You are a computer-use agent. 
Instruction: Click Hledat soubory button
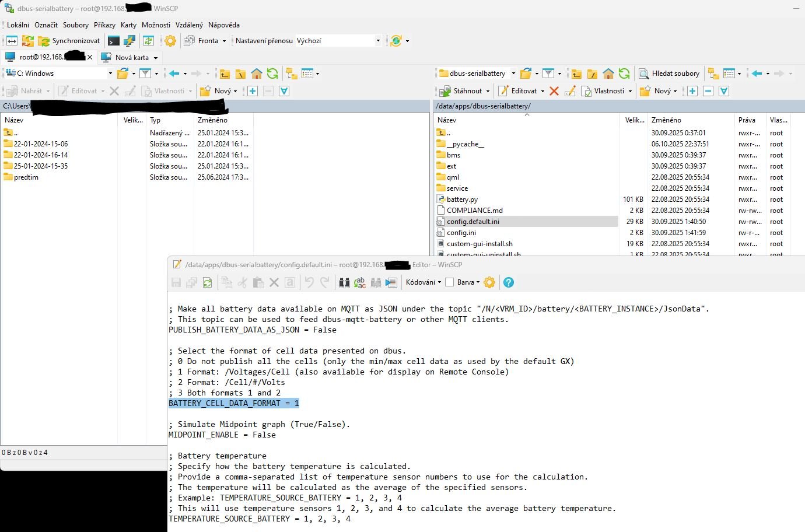pyautogui.click(x=670, y=73)
